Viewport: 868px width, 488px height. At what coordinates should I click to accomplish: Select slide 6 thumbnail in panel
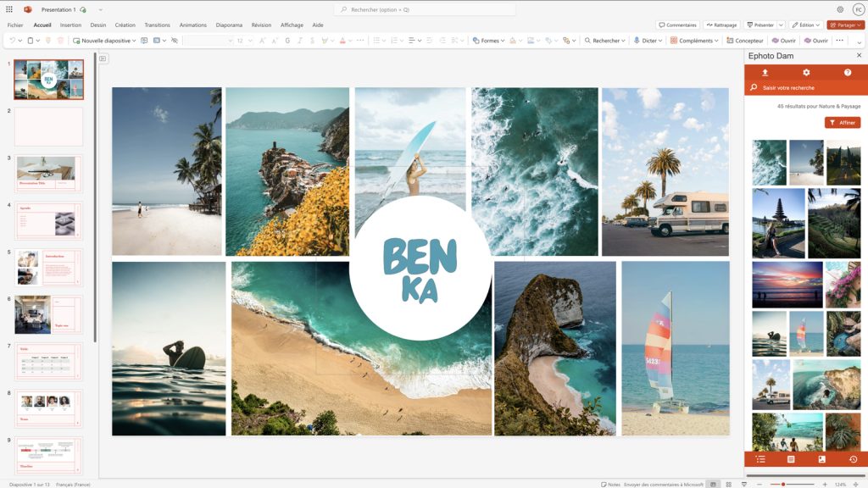pyautogui.click(x=48, y=315)
